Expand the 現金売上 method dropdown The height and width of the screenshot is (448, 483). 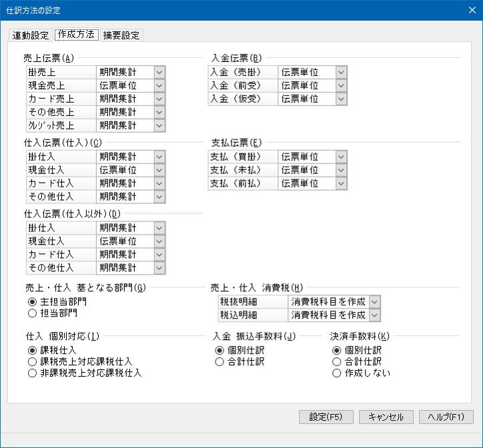point(159,85)
